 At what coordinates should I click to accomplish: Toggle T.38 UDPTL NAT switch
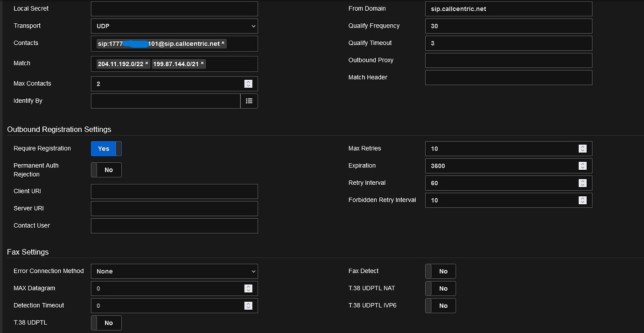tap(441, 288)
